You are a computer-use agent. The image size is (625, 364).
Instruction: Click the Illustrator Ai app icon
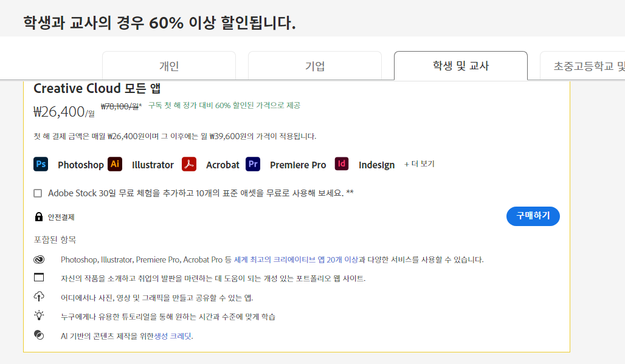(115, 164)
